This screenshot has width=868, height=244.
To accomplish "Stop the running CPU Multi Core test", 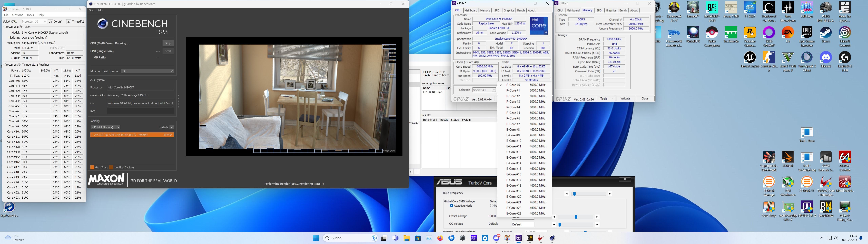I will pos(168,43).
